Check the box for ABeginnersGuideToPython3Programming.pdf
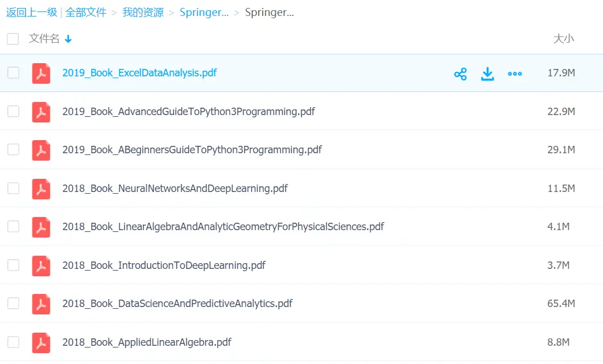Screen dimensions: 603x364 click(14, 149)
